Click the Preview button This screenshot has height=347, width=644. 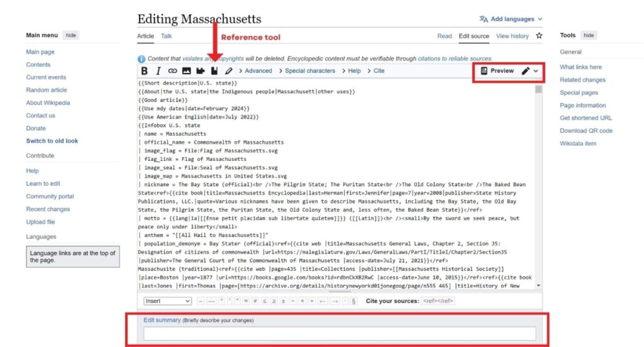click(x=497, y=70)
